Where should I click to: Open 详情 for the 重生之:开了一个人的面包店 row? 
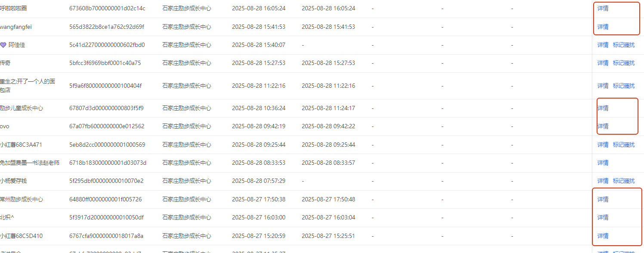click(x=603, y=86)
